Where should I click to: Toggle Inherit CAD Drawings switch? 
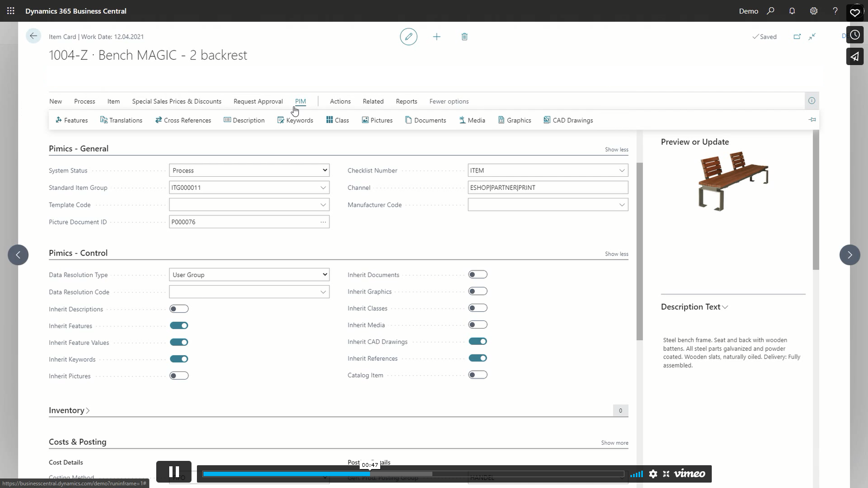pos(478,342)
